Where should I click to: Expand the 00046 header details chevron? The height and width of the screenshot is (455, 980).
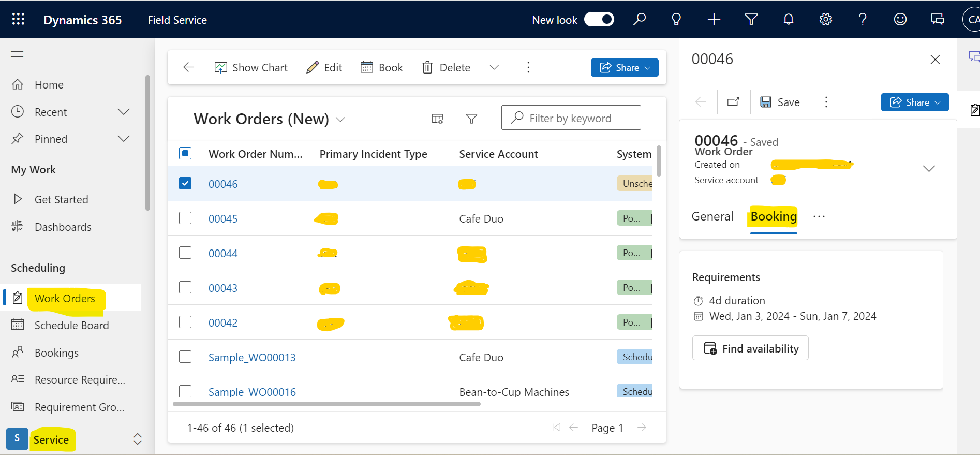[x=929, y=169]
